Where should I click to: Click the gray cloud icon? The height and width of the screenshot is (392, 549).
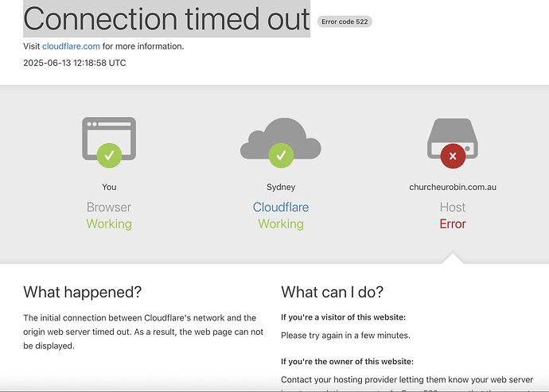point(280,138)
